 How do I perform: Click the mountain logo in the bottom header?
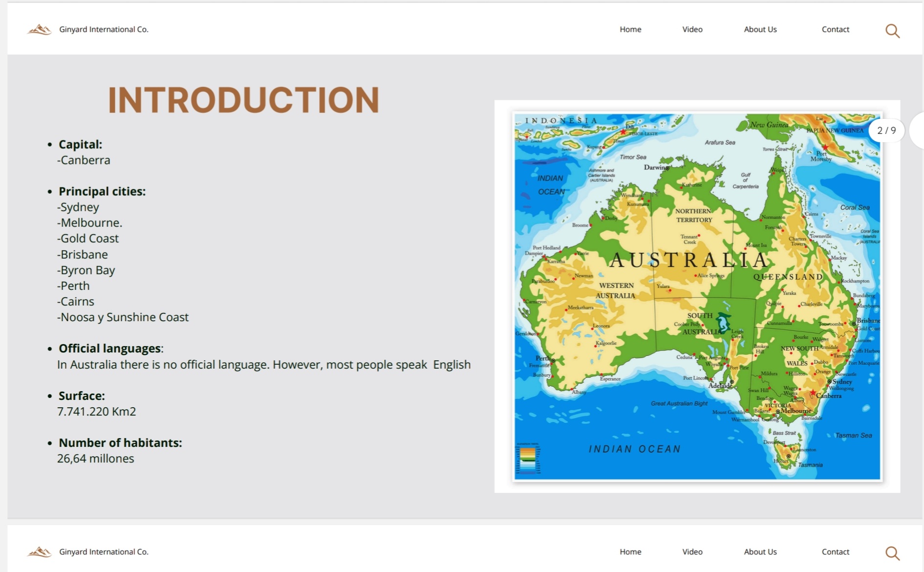(40, 552)
